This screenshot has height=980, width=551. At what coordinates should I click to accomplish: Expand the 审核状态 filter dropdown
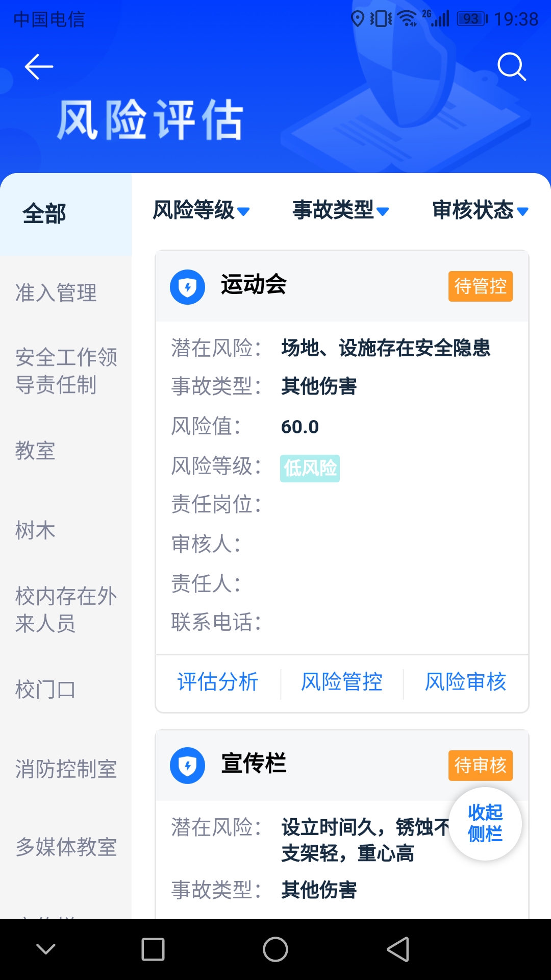[x=480, y=210]
